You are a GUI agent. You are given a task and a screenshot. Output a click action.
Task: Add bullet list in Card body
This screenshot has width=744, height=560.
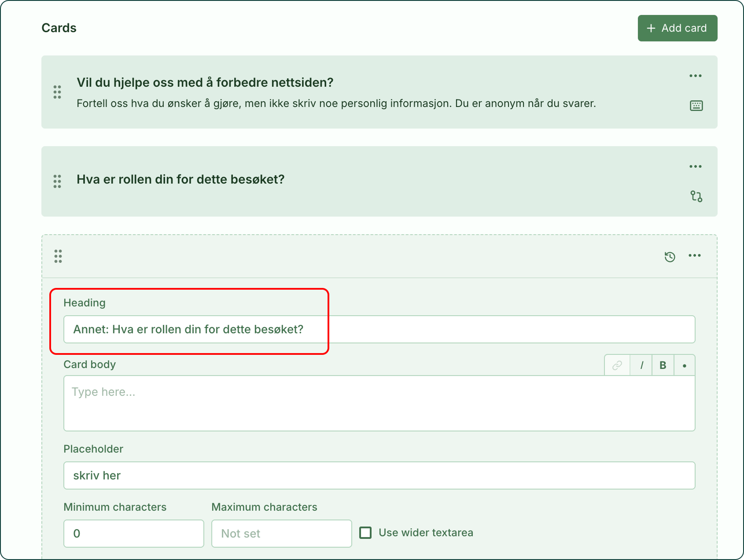685,365
